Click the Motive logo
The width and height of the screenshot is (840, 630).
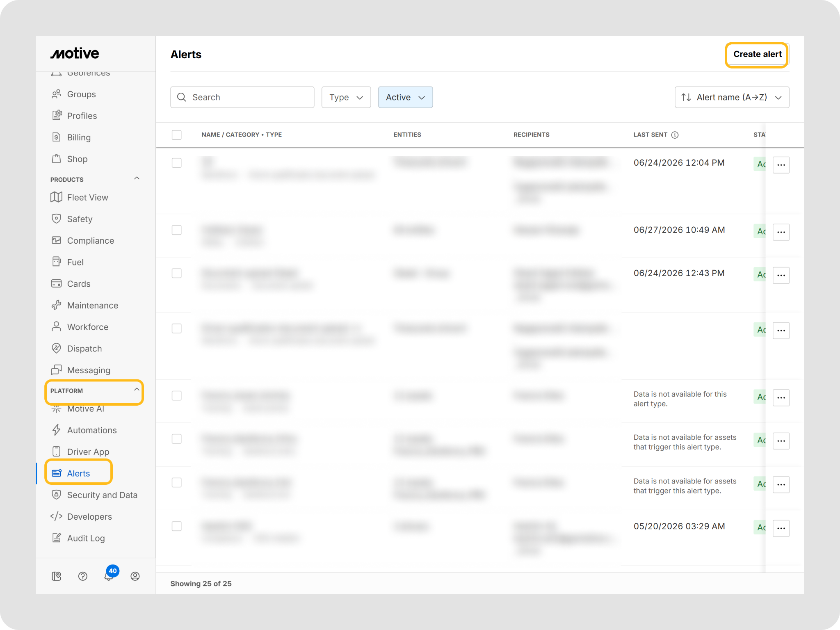coord(75,53)
